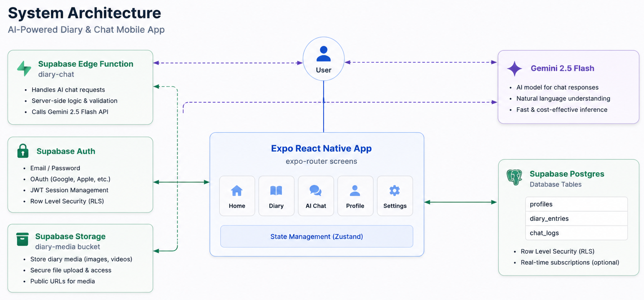The width and height of the screenshot is (644, 300).
Task: Click the Secure file upload & access bullet
Action: click(71, 270)
